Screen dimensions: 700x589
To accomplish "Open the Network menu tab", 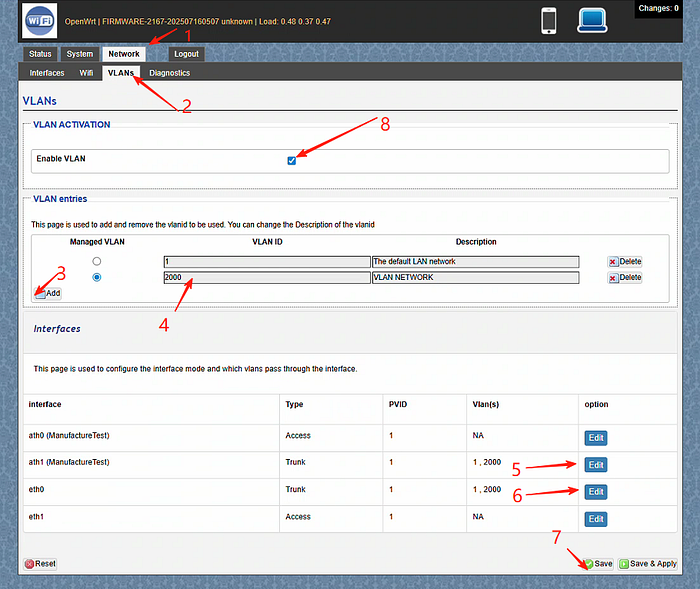I will [x=124, y=54].
